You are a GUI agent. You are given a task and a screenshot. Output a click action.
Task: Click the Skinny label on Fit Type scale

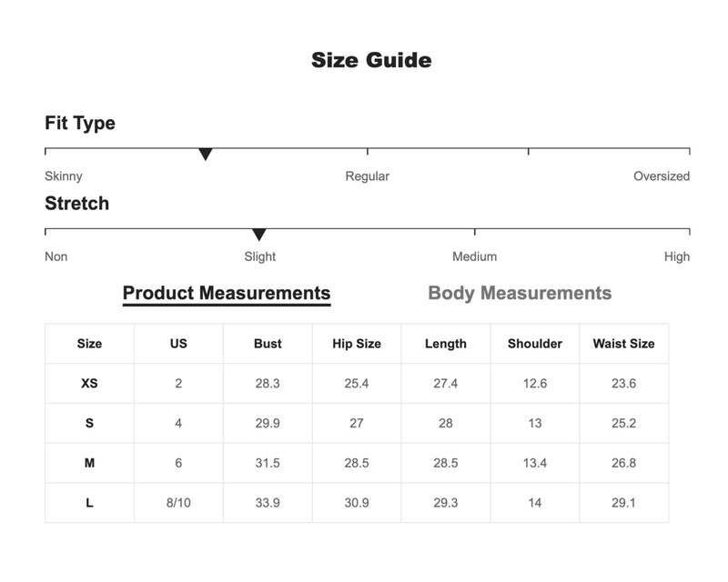(64, 176)
